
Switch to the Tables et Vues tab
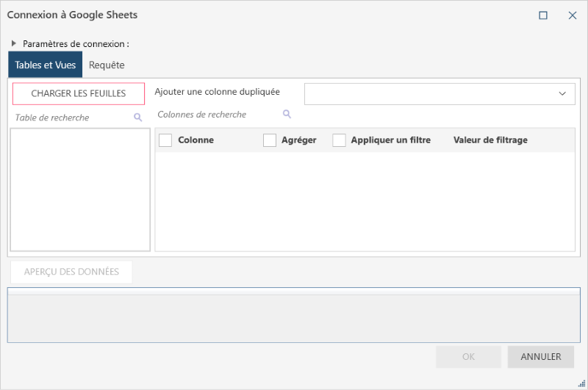click(x=46, y=65)
